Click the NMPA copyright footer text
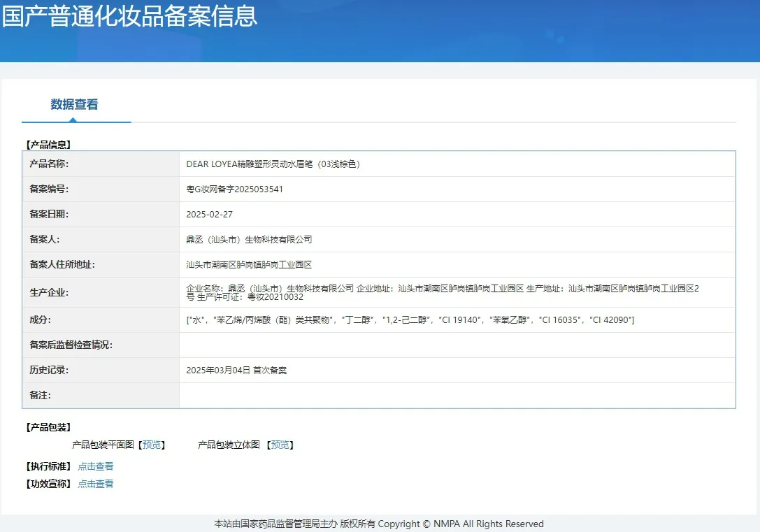 (379, 524)
